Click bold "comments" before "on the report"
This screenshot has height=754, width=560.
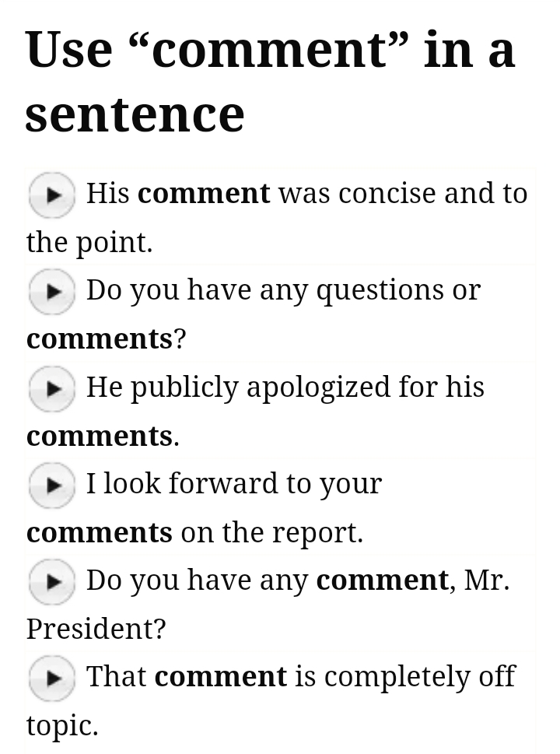pos(99,533)
